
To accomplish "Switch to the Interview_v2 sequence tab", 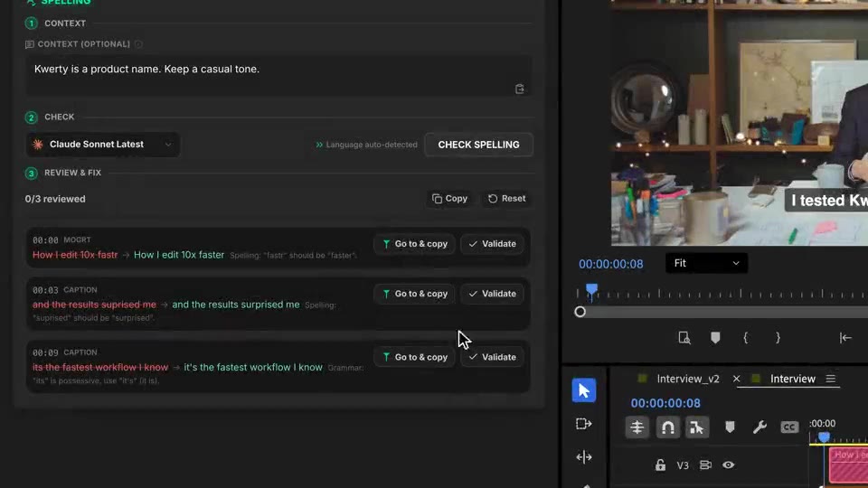I will pos(687,379).
